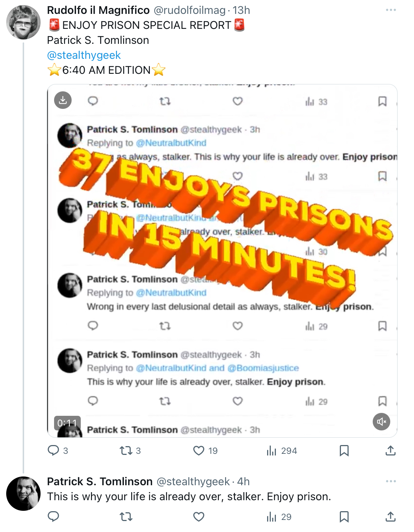Image resolution: width=414 pixels, height=532 pixels.
Task: Unmute the video with speaker icon
Action: coord(381,422)
